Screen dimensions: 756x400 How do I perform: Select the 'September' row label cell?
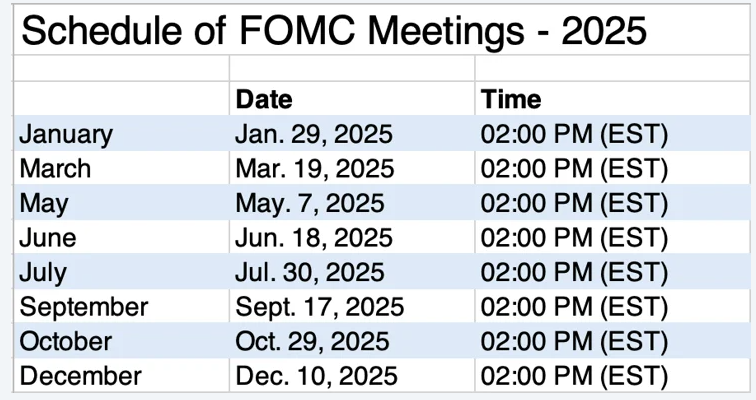click(x=122, y=307)
